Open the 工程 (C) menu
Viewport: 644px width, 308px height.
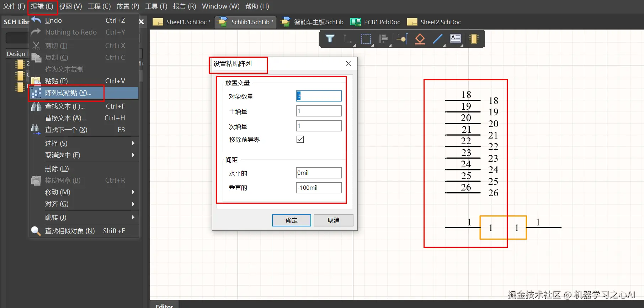coord(99,6)
